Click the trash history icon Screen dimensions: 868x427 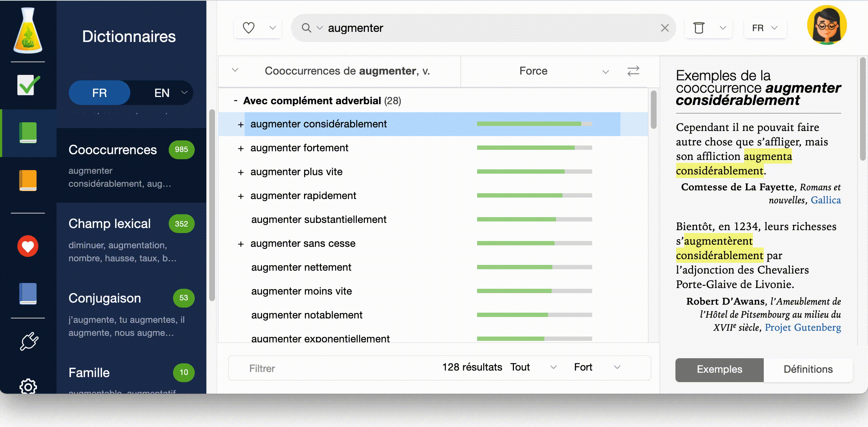(x=699, y=28)
